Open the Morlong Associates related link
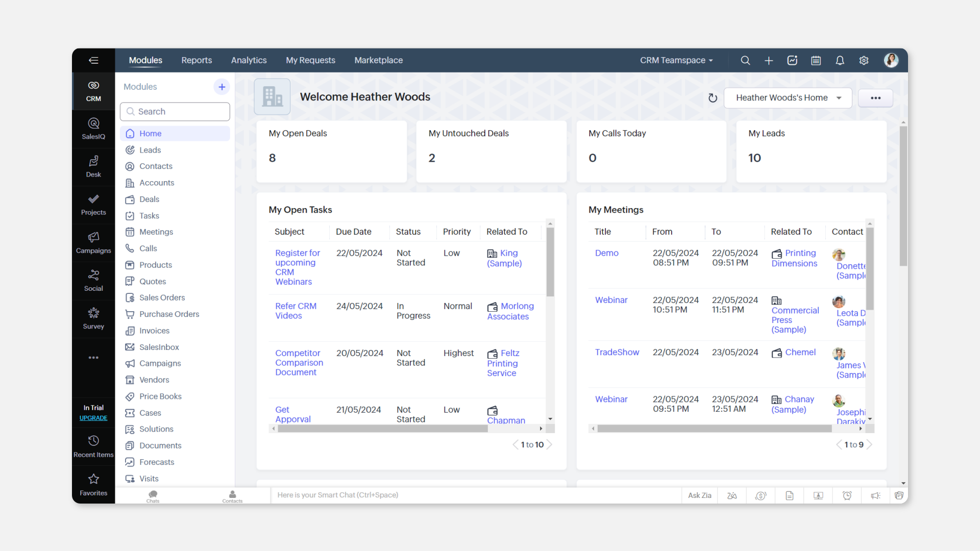The height and width of the screenshot is (551, 980). click(510, 311)
